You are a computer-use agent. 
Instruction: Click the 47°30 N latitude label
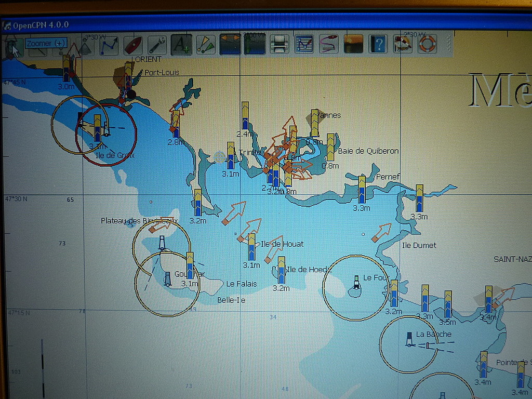(x=16, y=199)
